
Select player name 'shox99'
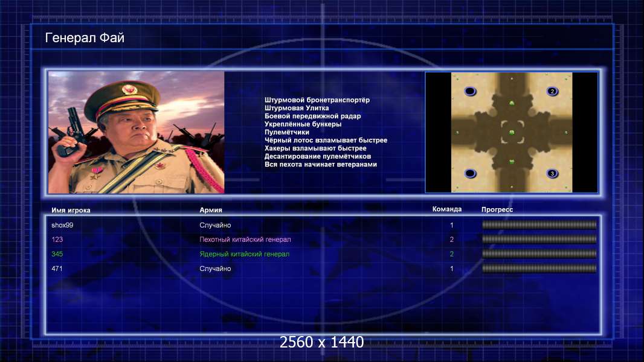(62, 225)
